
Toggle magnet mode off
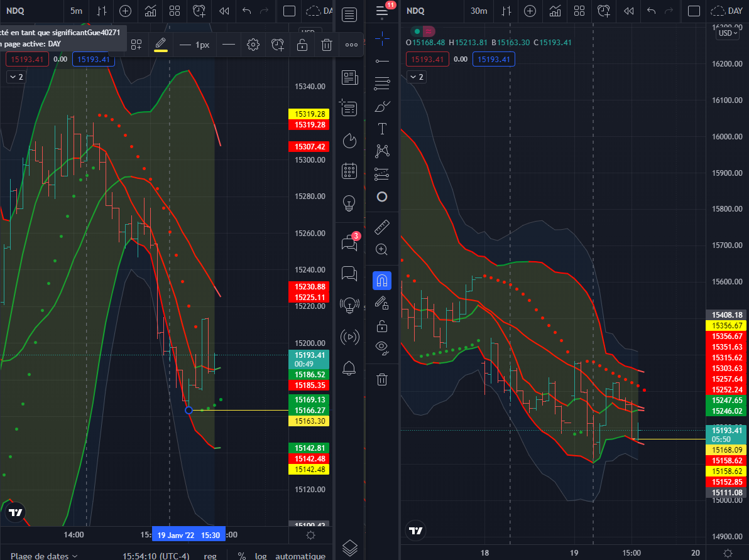(381, 280)
